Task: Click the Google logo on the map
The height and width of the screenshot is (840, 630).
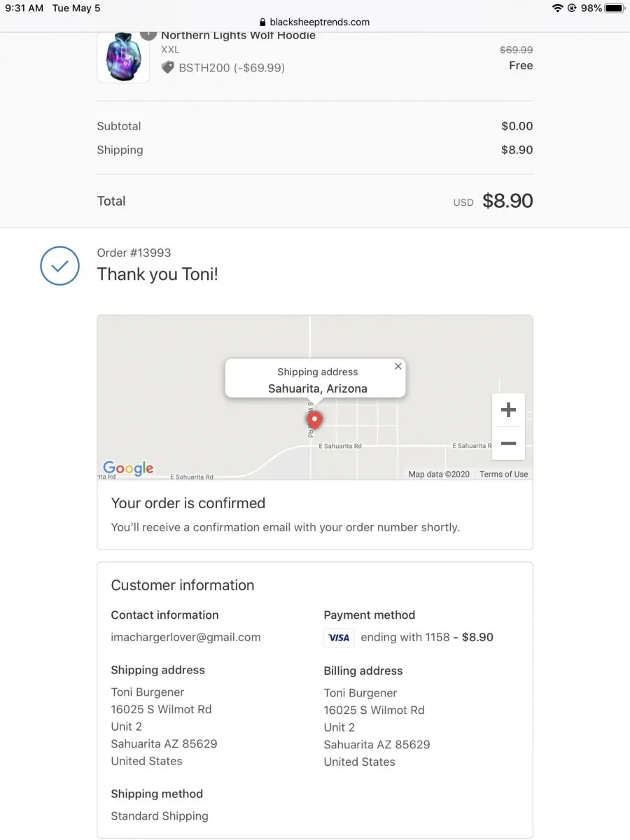Action: (128, 468)
